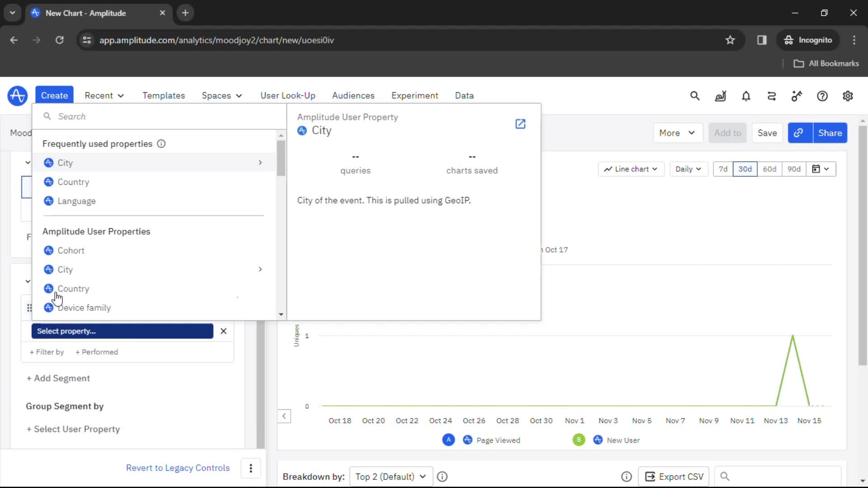Click the audiences icon

click(x=354, y=95)
